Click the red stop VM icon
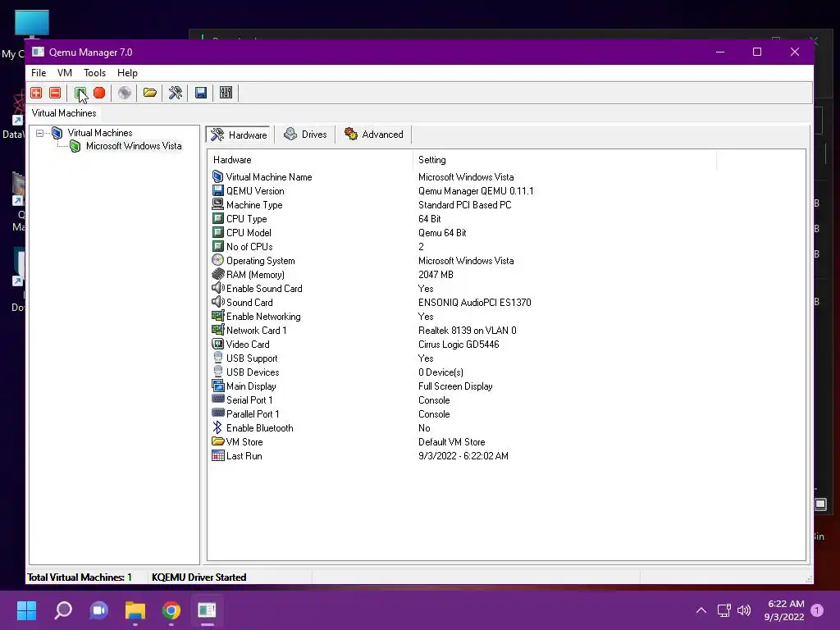The height and width of the screenshot is (630, 840). pos(99,93)
